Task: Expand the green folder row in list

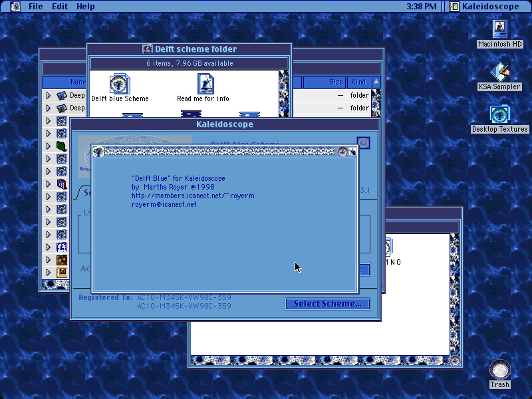Action: [48, 146]
